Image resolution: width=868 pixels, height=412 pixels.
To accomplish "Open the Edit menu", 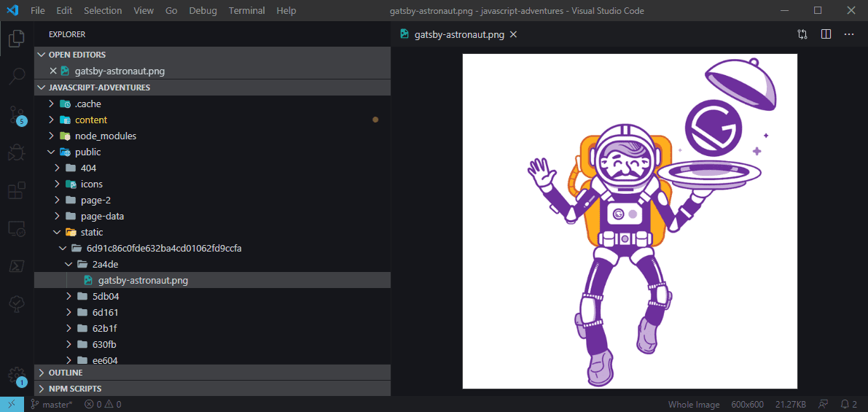I will pos(64,10).
